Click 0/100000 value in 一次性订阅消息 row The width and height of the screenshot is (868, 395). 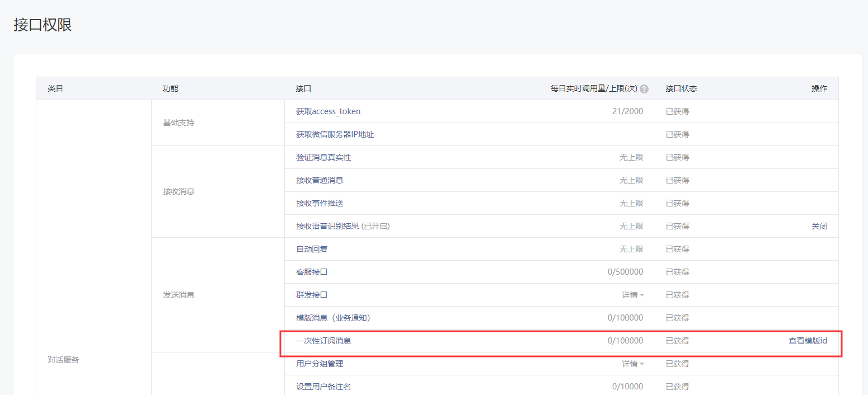click(625, 341)
